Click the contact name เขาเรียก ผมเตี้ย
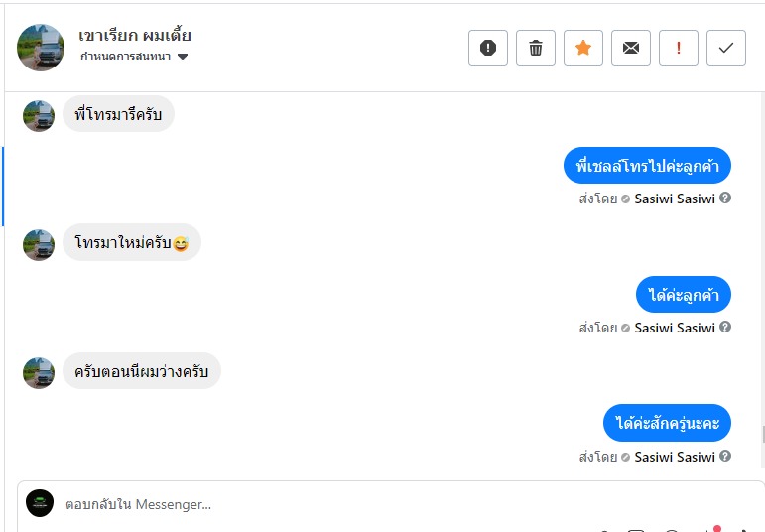 click(x=135, y=36)
